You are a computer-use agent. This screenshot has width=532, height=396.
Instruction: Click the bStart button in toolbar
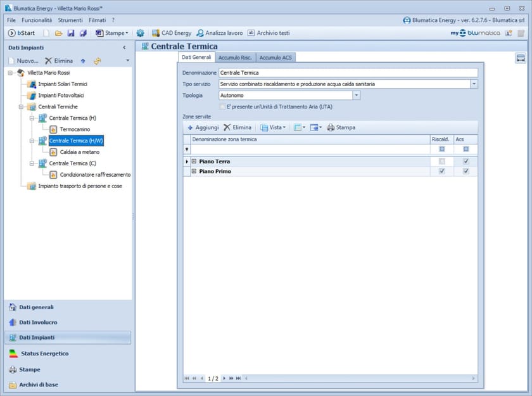22,33
